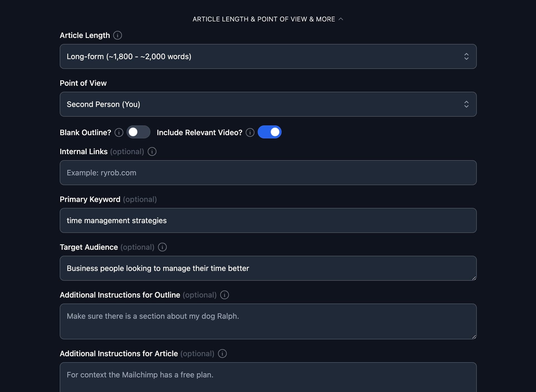Open the Point of View dropdown

268,104
